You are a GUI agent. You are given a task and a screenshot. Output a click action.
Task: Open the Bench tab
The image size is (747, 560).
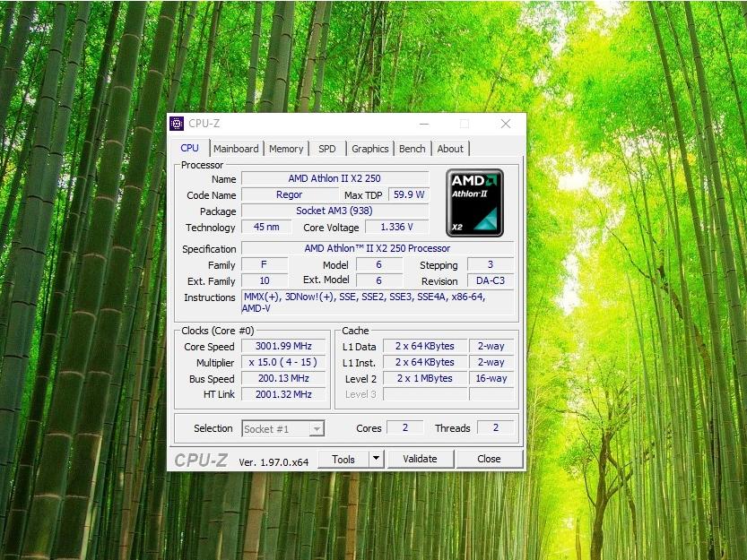pos(413,149)
